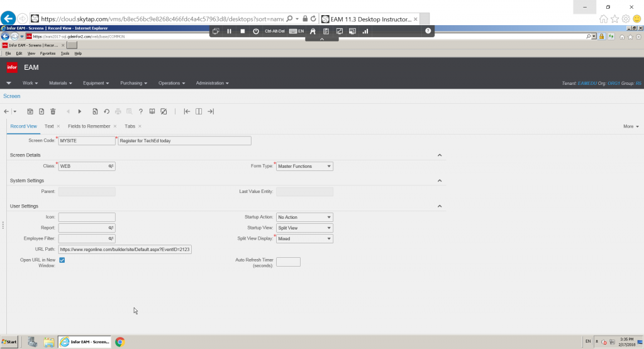The height and width of the screenshot is (349, 644).
Task: Click the Report field lookup icon
Action: (x=111, y=228)
